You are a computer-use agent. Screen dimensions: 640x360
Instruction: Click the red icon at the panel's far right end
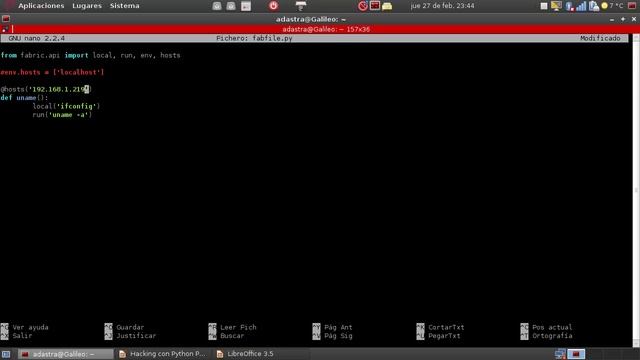[632, 6]
